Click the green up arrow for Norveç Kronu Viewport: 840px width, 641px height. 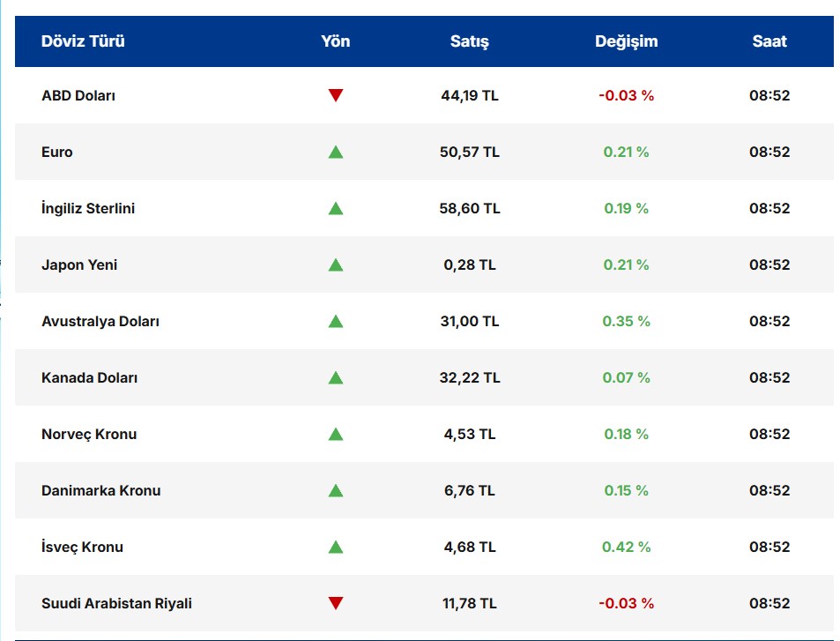click(335, 434)
